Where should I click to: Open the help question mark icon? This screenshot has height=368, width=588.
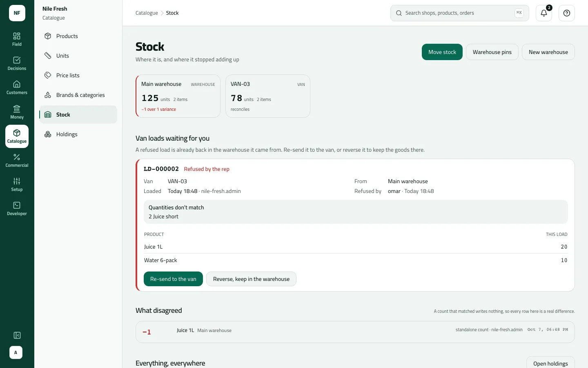click(567, 13)
